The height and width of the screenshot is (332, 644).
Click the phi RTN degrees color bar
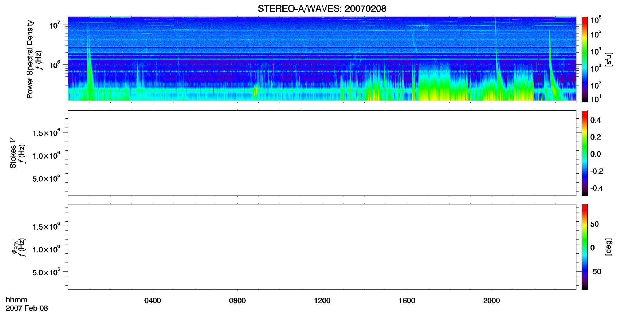point(584,247)
